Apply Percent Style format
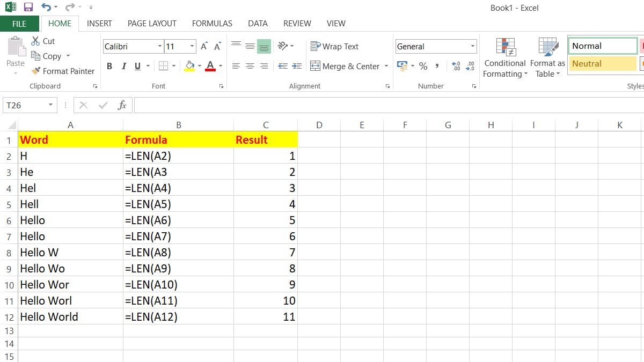 423,66
